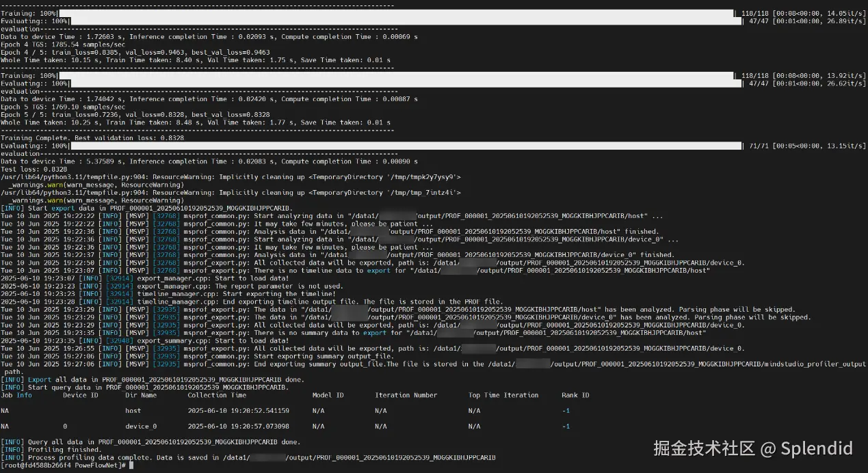The image size is (868, 473).
Task: Click collection time '2025-06-10 19:20:57.073098'
Action: 238,427
